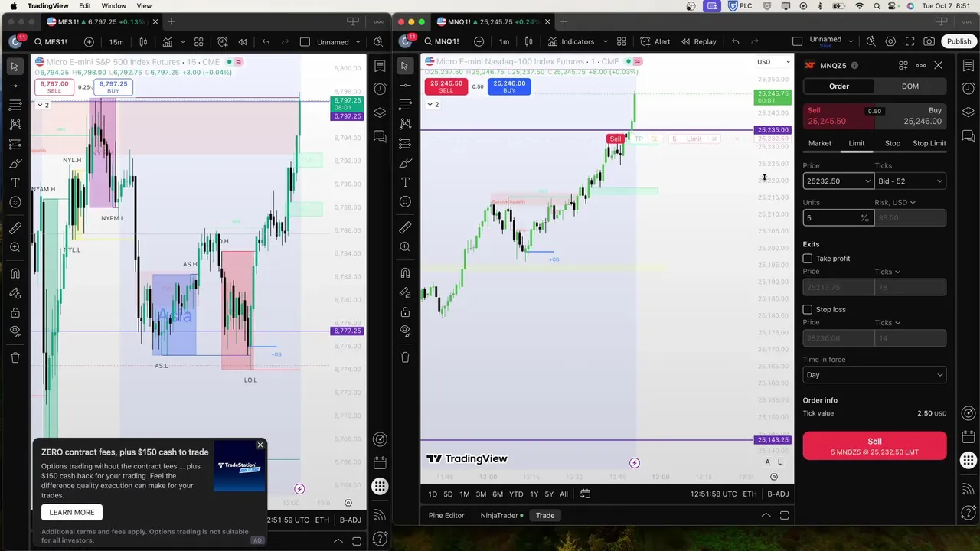Open Watchlist panel in MNQ1! window right sidebar
The height and width of the screenshot is (551, 980).
point(969,66)
